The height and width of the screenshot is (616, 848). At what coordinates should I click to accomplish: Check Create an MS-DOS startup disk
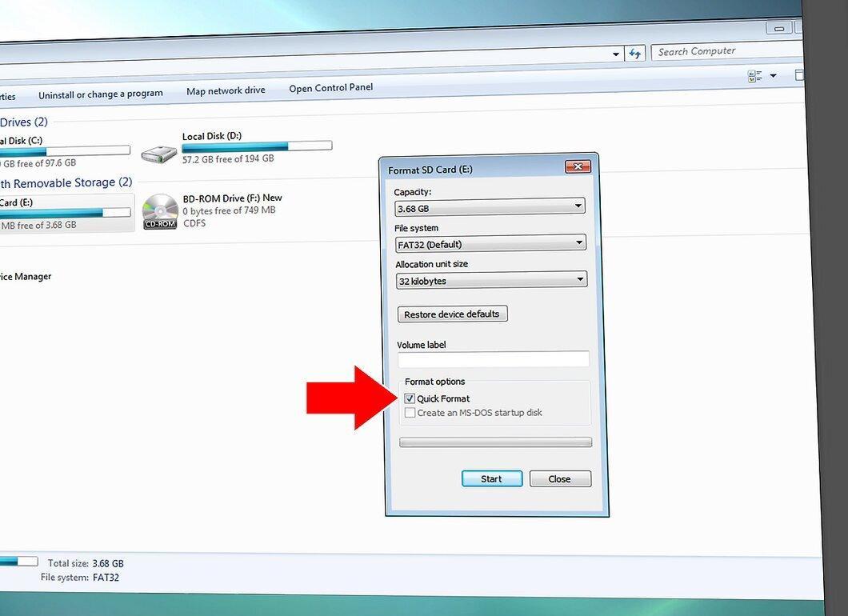(410, 413)
